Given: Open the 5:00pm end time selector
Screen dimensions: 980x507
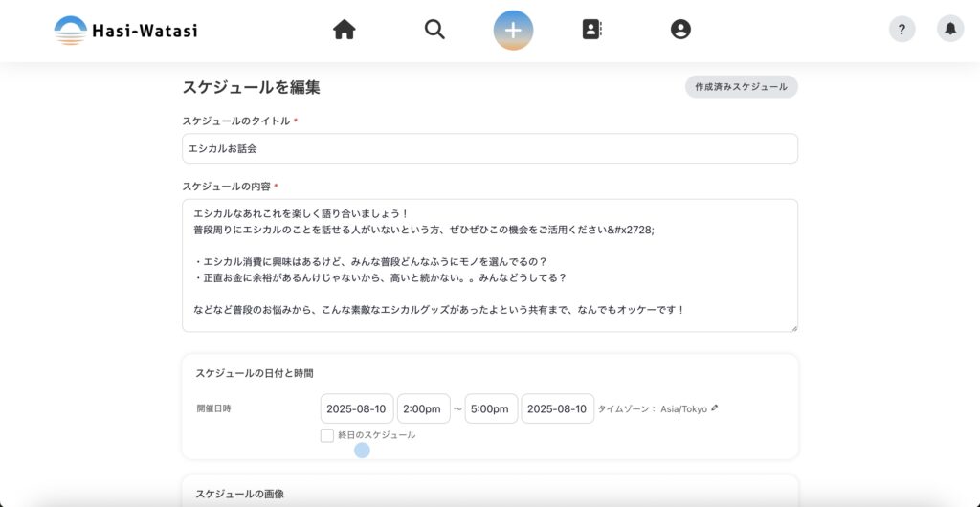Looking at the screenshot, I should pos(491,408).
